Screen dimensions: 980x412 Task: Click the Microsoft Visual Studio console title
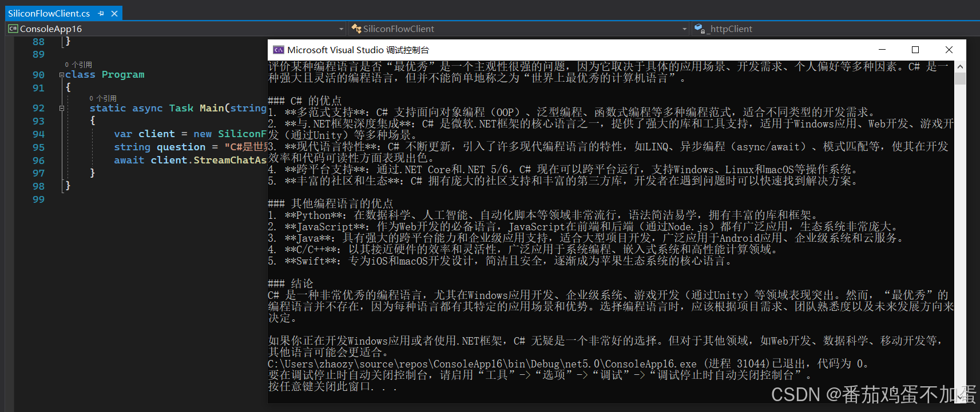pyautogui.click(x=358, y=50)
